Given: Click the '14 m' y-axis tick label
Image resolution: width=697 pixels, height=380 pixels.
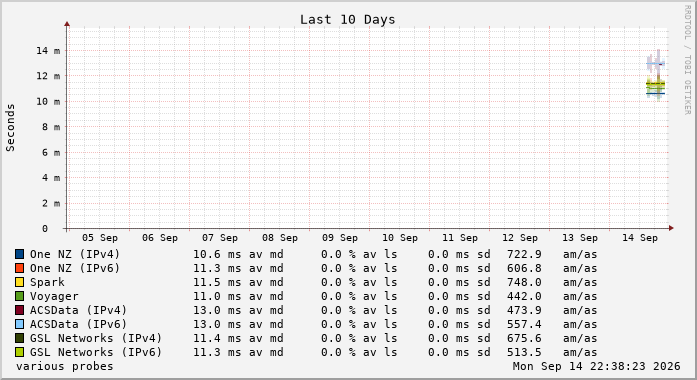Looking at the screenshot, I should click(48, 51).
